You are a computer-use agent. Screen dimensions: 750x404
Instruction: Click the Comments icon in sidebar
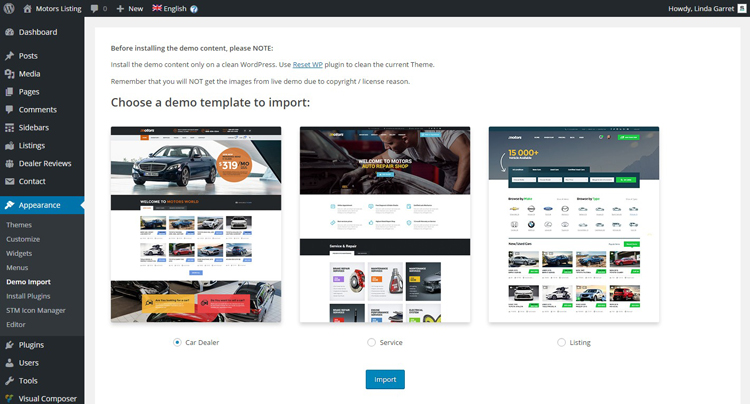click(x=10, y=109)
